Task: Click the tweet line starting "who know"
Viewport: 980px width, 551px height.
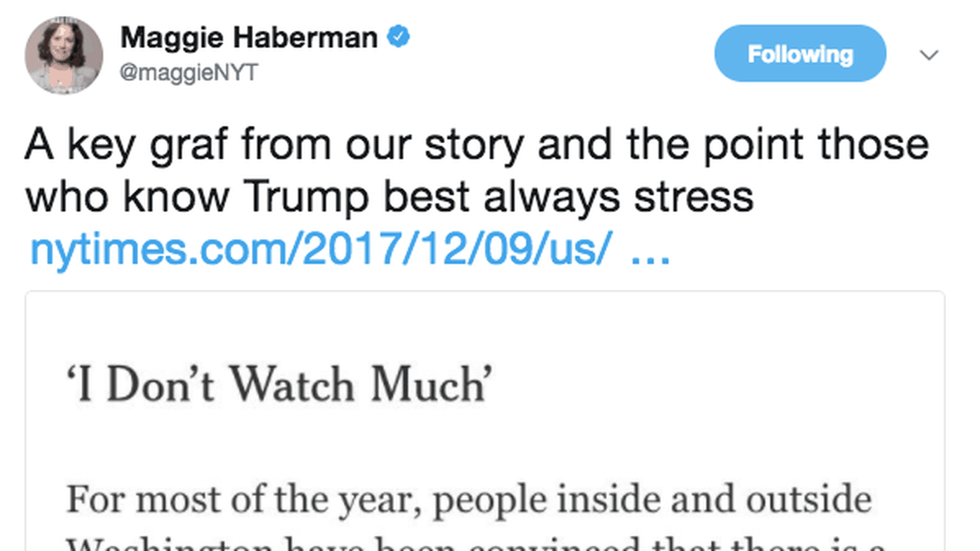Action: 389,197
